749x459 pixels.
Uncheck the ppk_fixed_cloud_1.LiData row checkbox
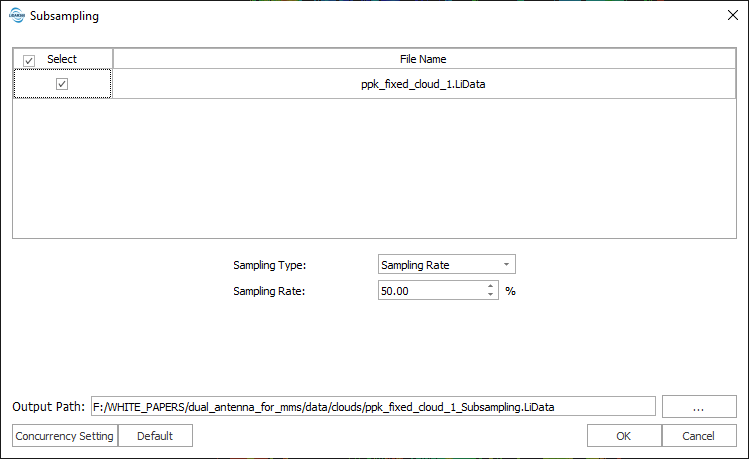click(x=62, y=85)
